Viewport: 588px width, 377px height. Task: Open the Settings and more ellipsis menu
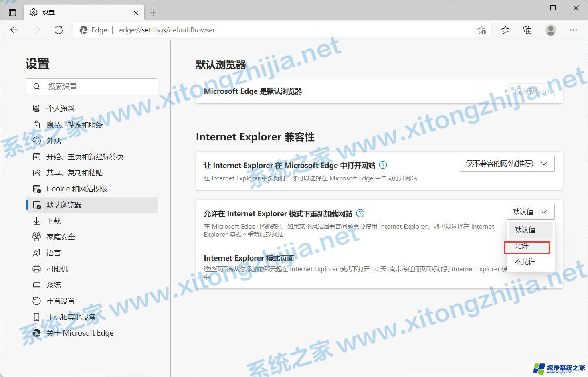point(574,30)
